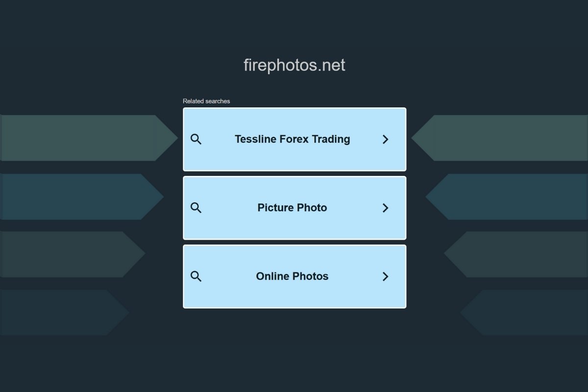
Task: Open the Online Photos related search
Action: coord(292,276)
